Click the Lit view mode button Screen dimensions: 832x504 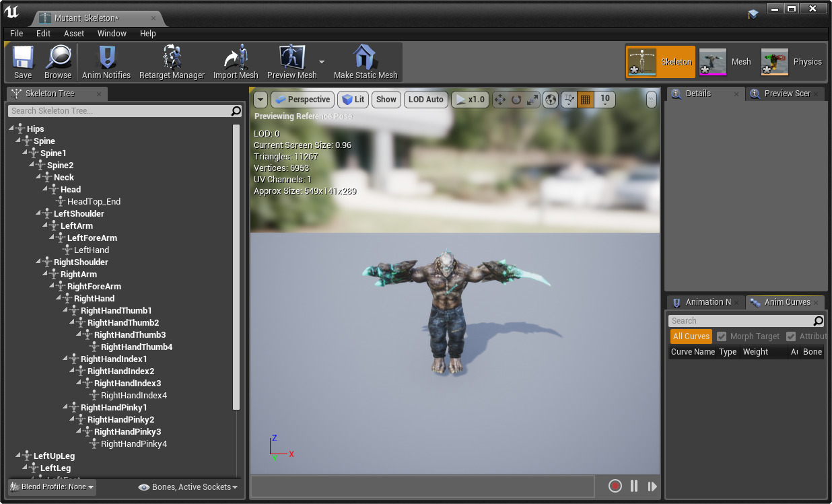(x=353, y=100)
